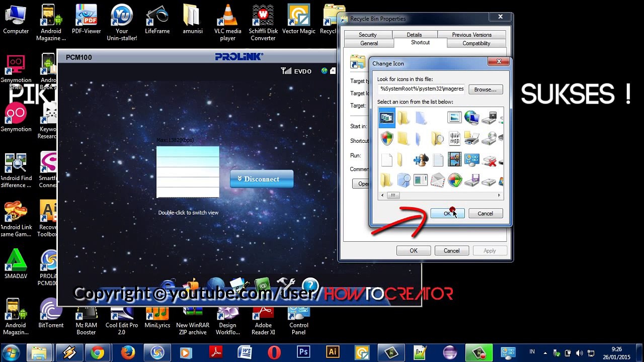The image size is (644, 362).
Task: Click Browse... in Change Icon dialog
Action: (x=485, y=89)
